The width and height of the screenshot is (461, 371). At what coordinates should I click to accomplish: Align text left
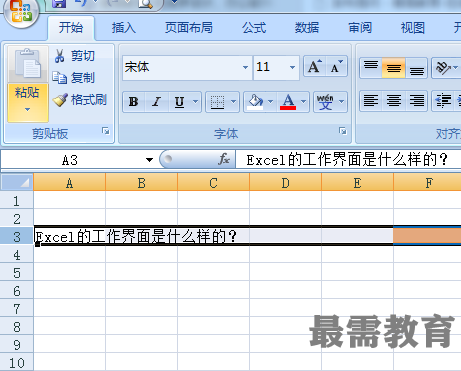pyautogui.click(x=371, y=101)
